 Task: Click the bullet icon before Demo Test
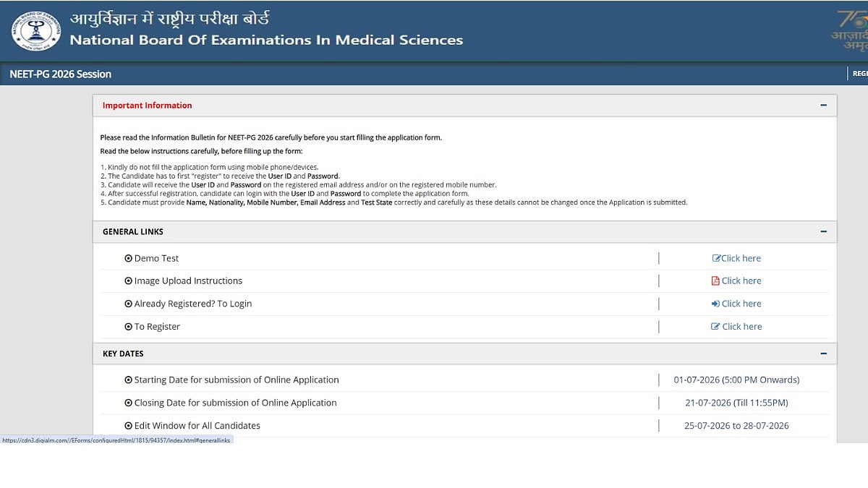[x=128, y=258]
